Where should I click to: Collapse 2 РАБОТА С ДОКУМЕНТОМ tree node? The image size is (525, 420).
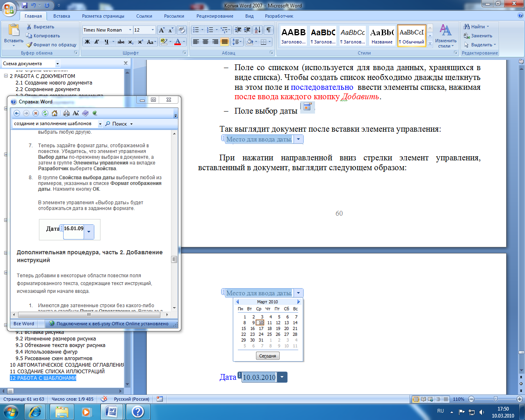coord(6,76)
